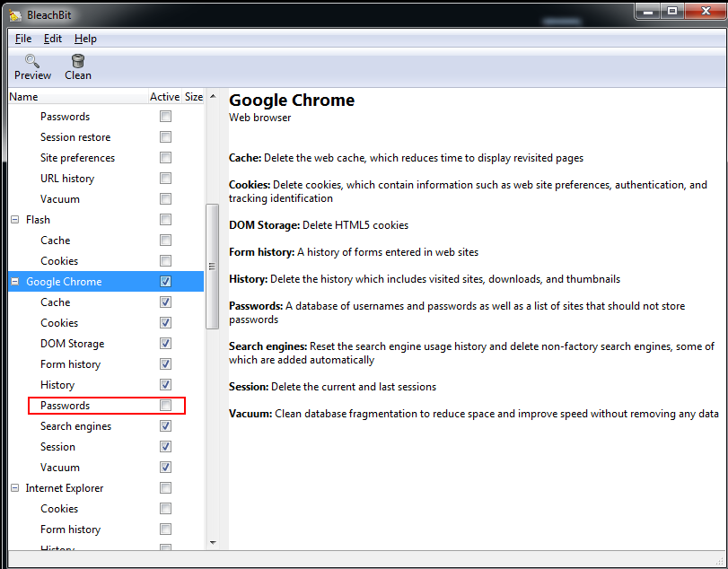Click the Google Chrome heading in details pane
Viewport: 728px width, 569px height.
pyautogui.click(x=292, y=101)
